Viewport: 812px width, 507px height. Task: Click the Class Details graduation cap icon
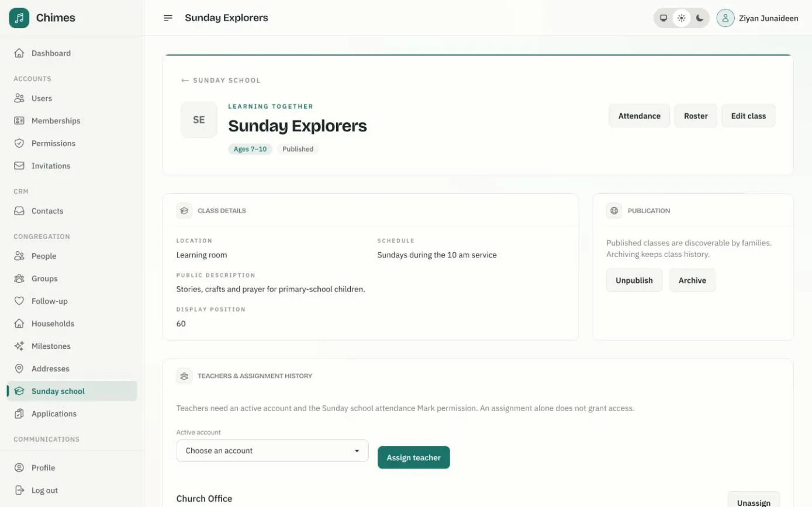pos(184,211)
